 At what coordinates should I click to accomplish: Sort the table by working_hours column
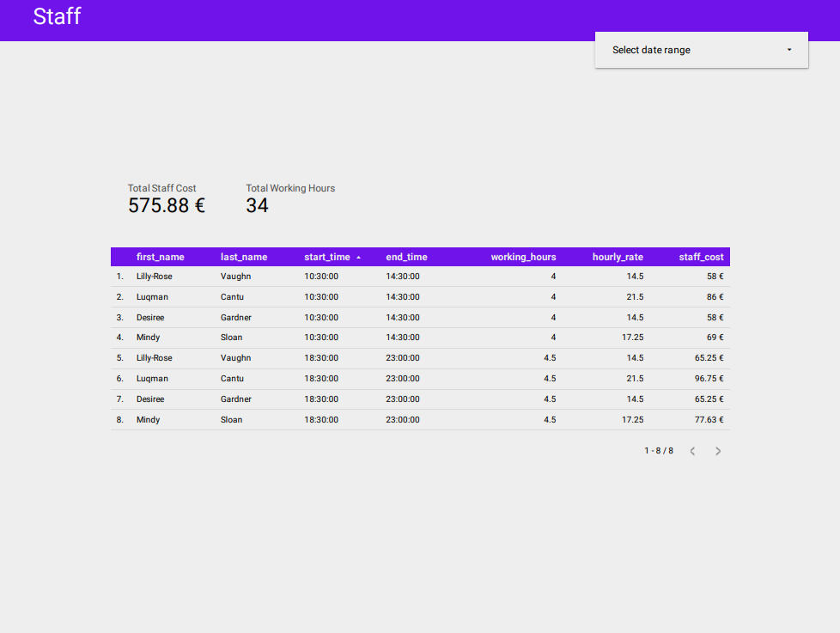click(524, 257)
